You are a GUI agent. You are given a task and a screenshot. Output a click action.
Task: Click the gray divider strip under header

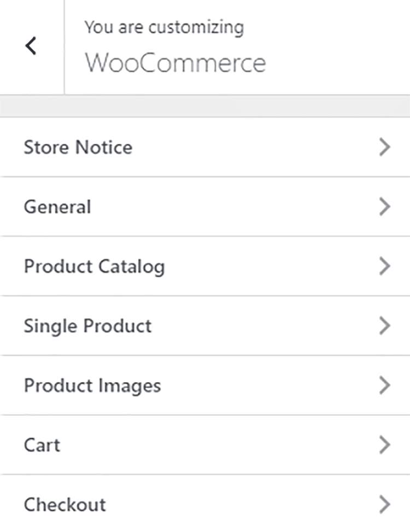pyautogui.click(x=205, y=106)
